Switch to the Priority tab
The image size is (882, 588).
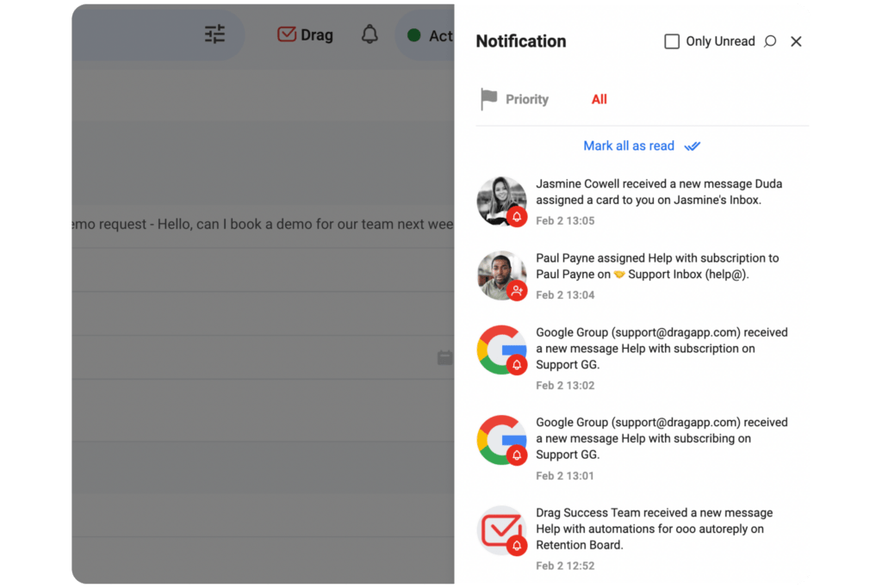526,100
